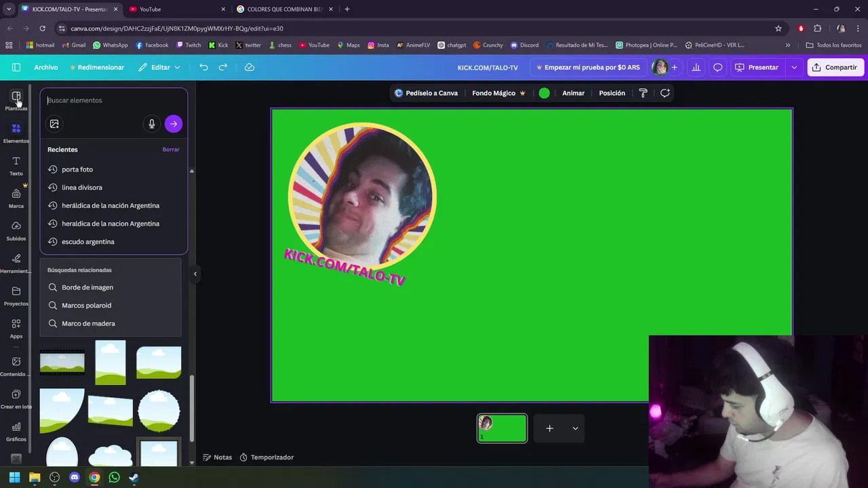Select the cloud-shaped frame element
This screenshot has height=488, width=868.
click(x=110, y=456)
